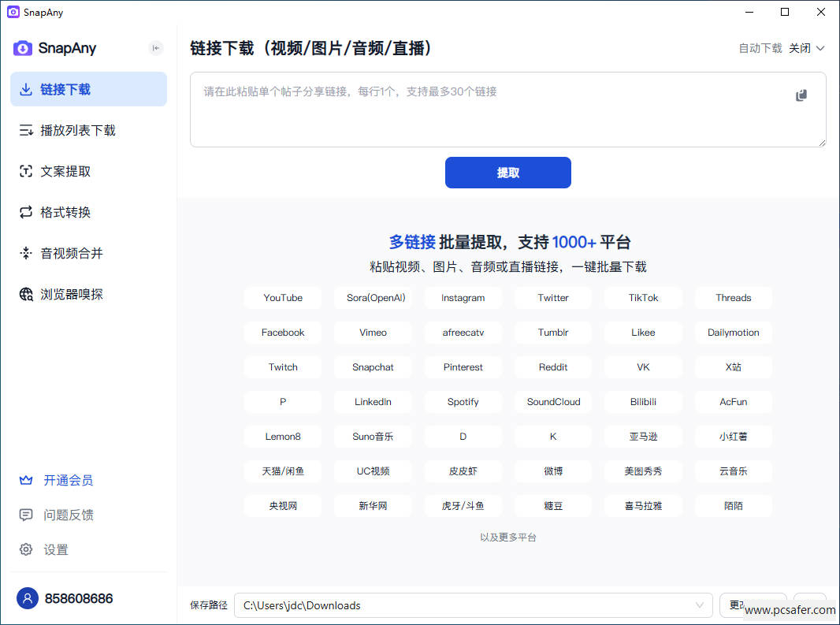840x625 pixels.
Task: Click the 小红薯 platform chip
Action: tap(733, 437)
